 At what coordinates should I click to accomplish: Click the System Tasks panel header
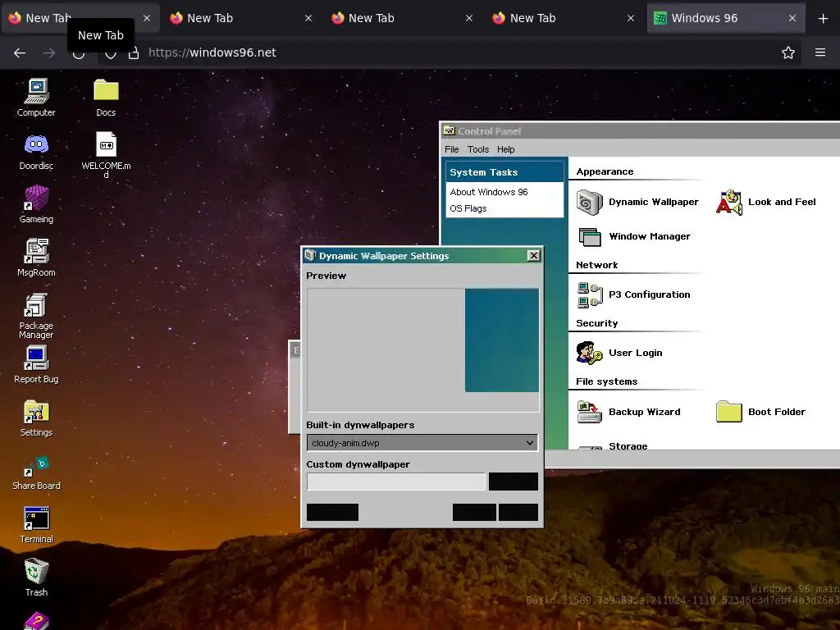click(504, 172)
